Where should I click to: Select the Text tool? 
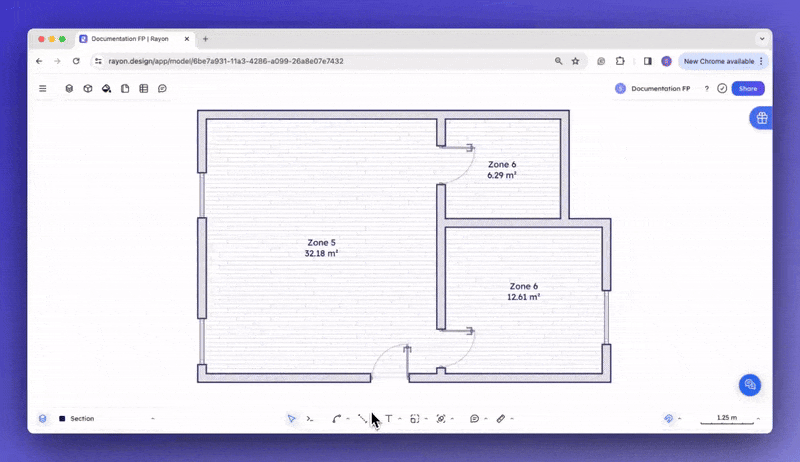click(x=389, y=419)
